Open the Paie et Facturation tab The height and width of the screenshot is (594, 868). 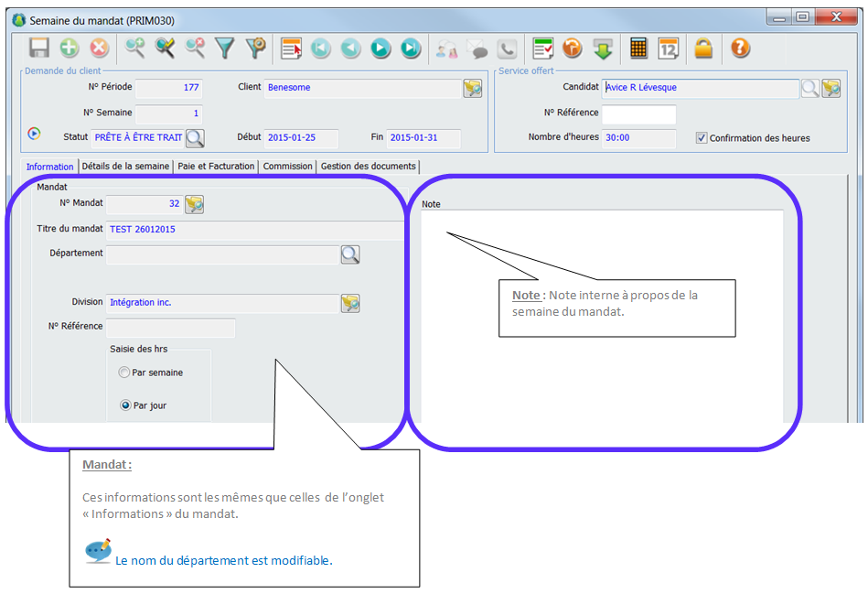tap(216, 167)
